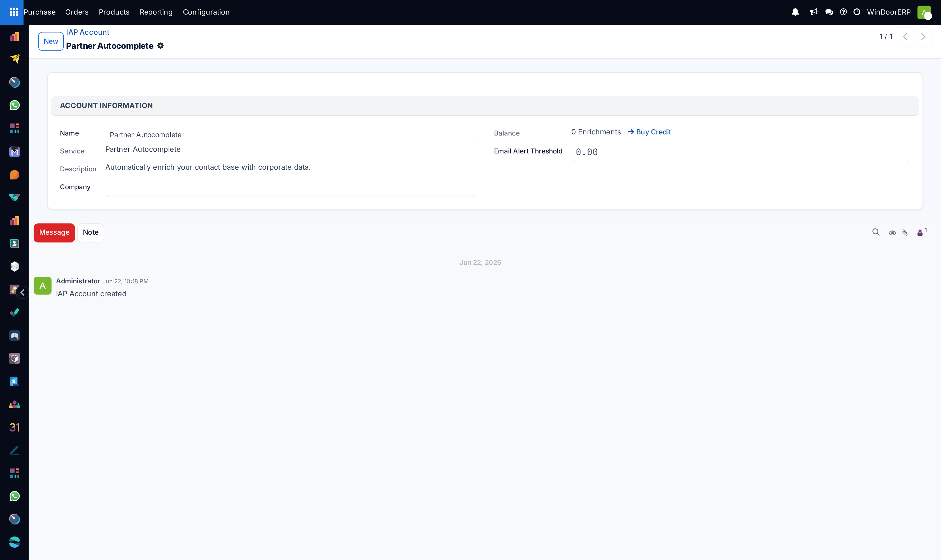This screenshot has height=560, width=941.
Task: Open the Purchase menu
Action: tap(39, 12)
